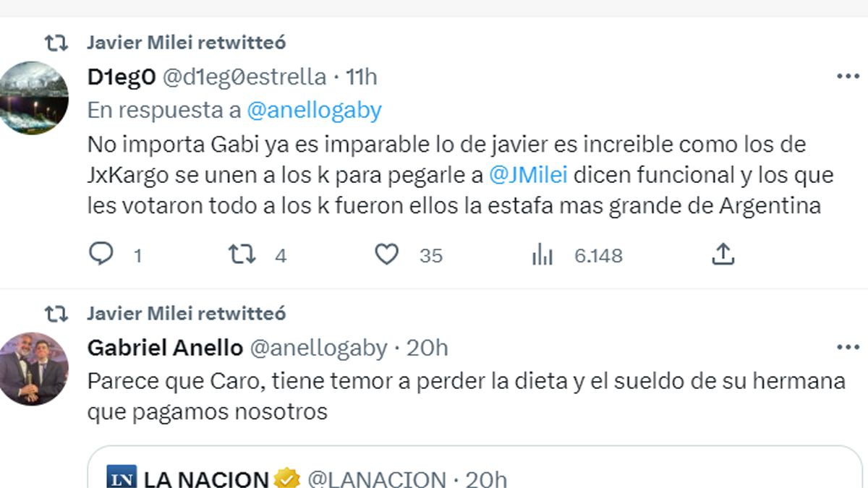Image resolution: width=868 pixels, height=488 pixels.
Task: Retweet D1eg0's tweet
Action: 242,254
